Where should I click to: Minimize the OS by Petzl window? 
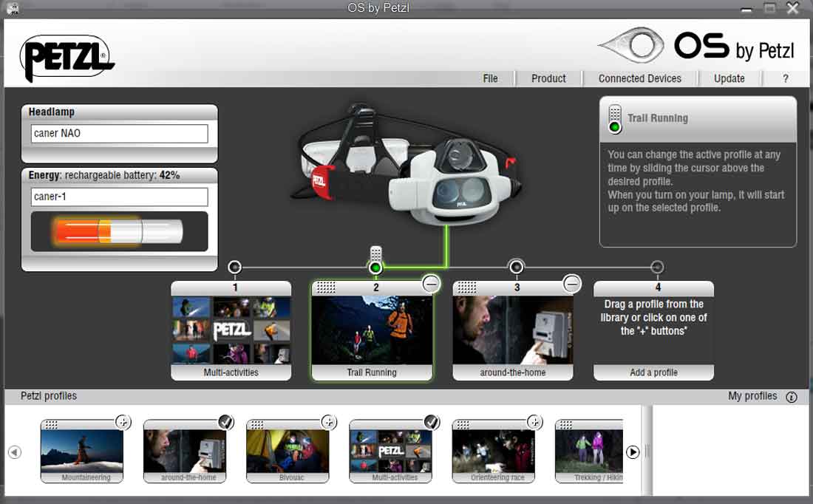point(746,9)
